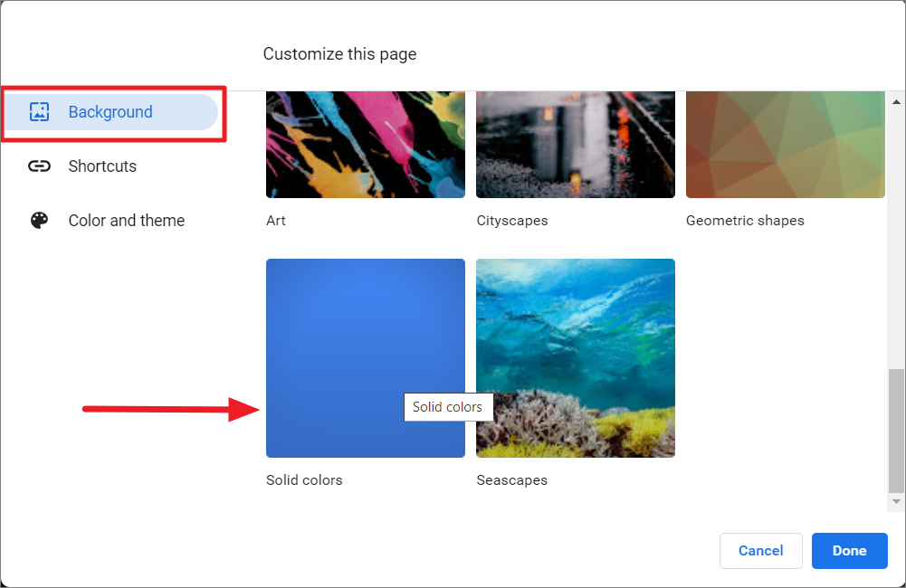
Task: Click the Seascapes caption label
Action: pos(512,480)
